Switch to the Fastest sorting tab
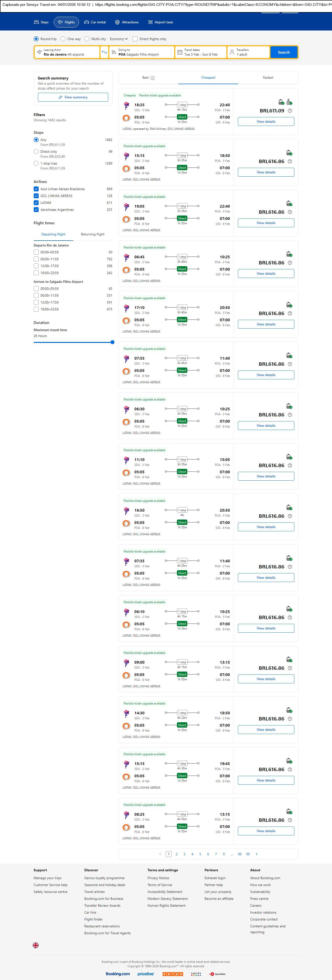 [x=268, y=78]
